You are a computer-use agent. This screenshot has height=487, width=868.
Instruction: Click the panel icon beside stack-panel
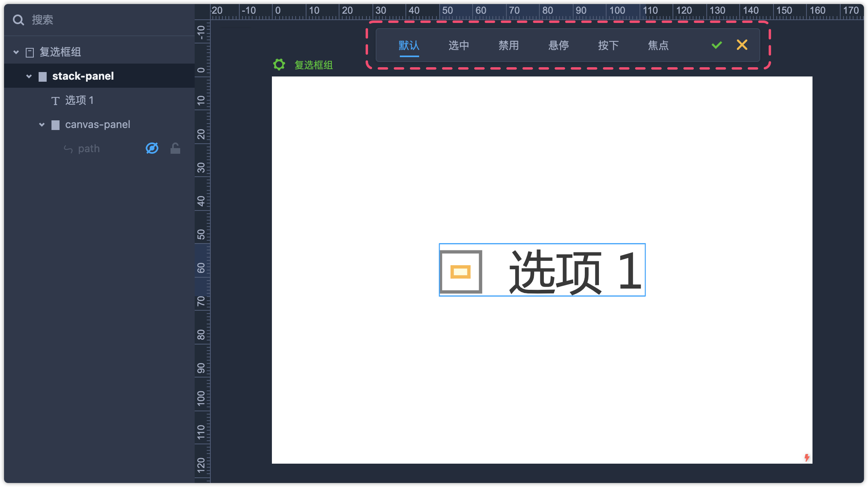pyautogui.click(x=43, y=76)
